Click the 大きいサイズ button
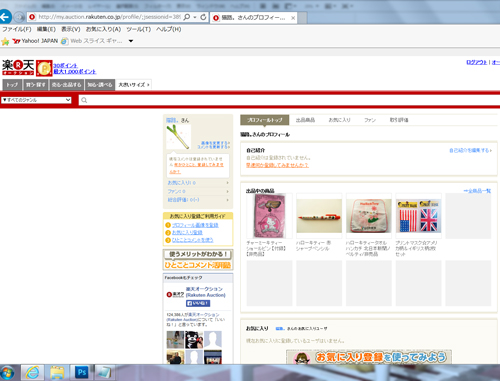 coord(134,85)
